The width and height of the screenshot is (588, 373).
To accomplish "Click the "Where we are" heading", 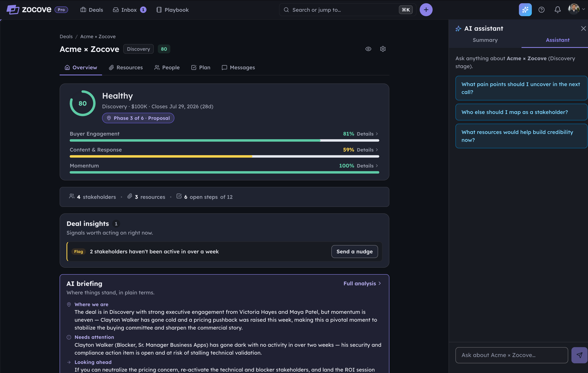I will (x=91, y=305).
